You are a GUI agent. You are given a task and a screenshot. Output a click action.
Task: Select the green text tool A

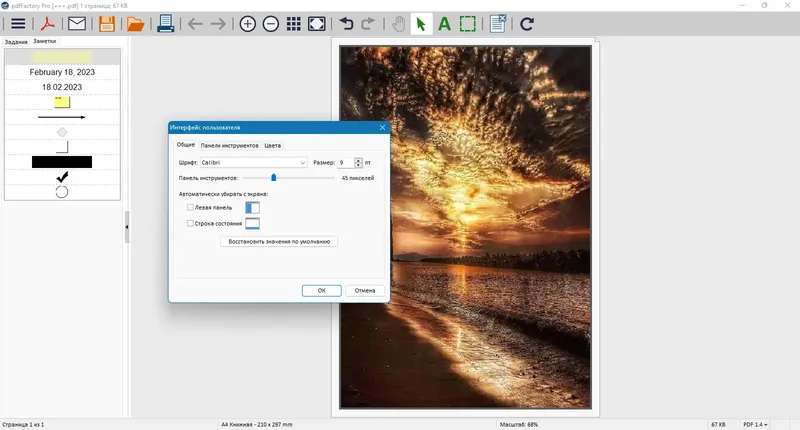click(x=444, y=24)
